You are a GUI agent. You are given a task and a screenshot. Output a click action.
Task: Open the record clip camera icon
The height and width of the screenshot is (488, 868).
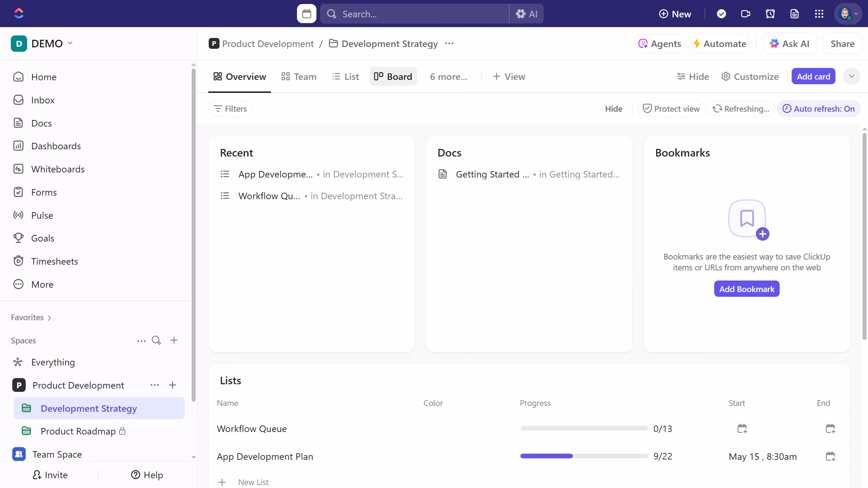[x=745, y=14]
